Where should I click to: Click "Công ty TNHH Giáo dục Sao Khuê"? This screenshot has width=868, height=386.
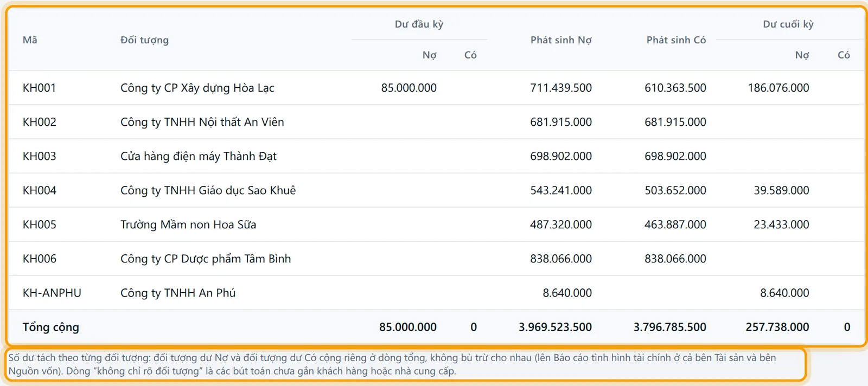tap(208, 190)
